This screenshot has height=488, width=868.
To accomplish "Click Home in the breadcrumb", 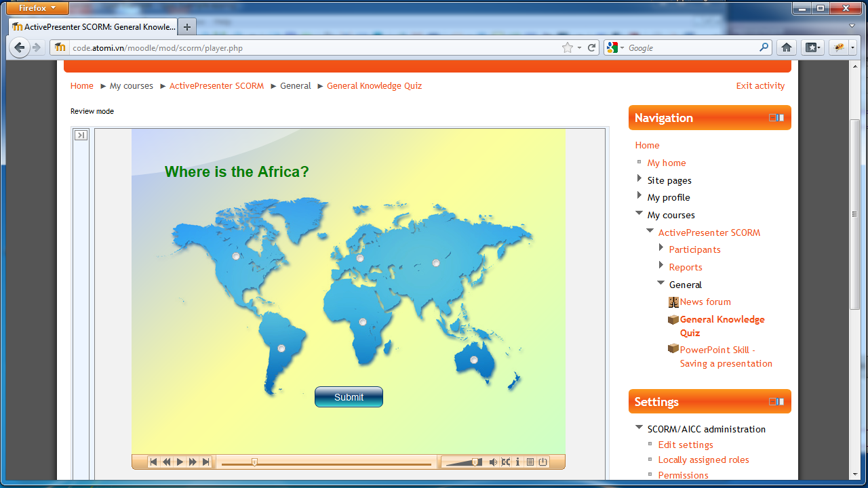I will click(82, 86).
